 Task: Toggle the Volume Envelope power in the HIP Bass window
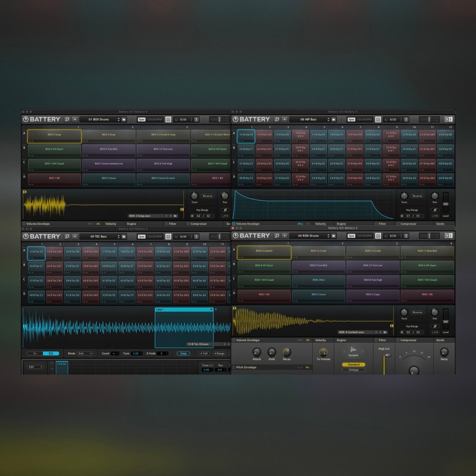[x=234, y=224]
